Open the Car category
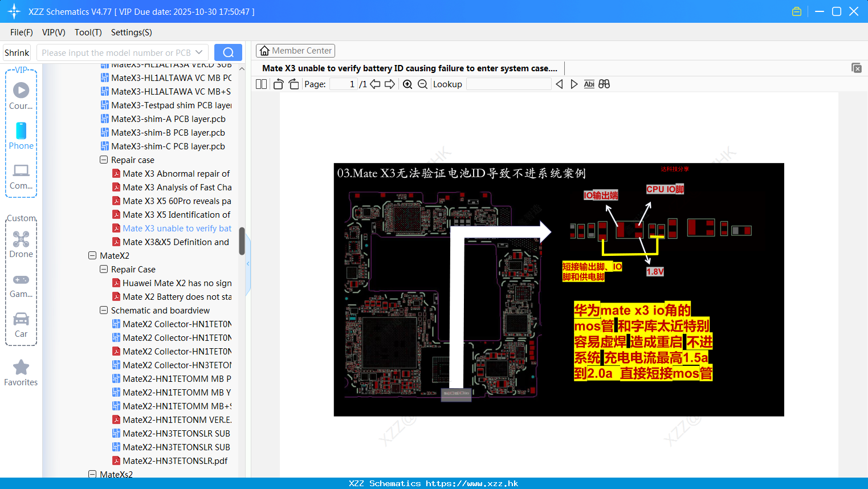This screenshot has height=489, width=868. tap(21, 325)
